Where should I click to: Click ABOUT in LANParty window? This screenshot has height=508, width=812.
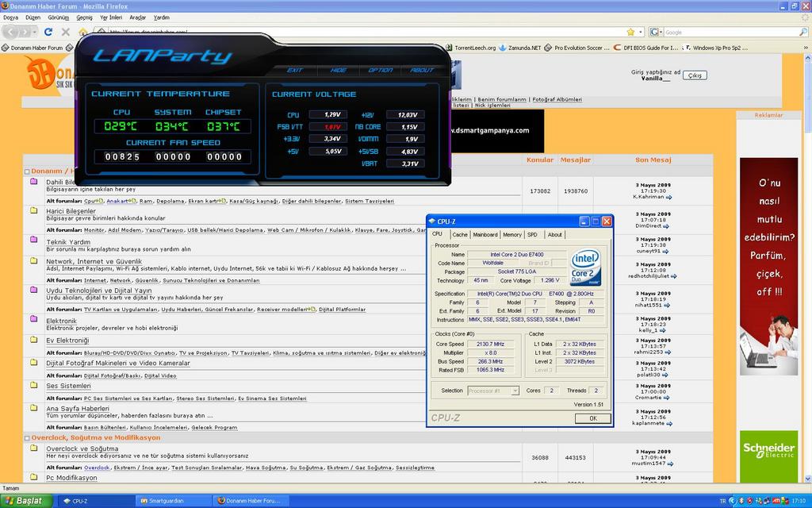(422, 70)
